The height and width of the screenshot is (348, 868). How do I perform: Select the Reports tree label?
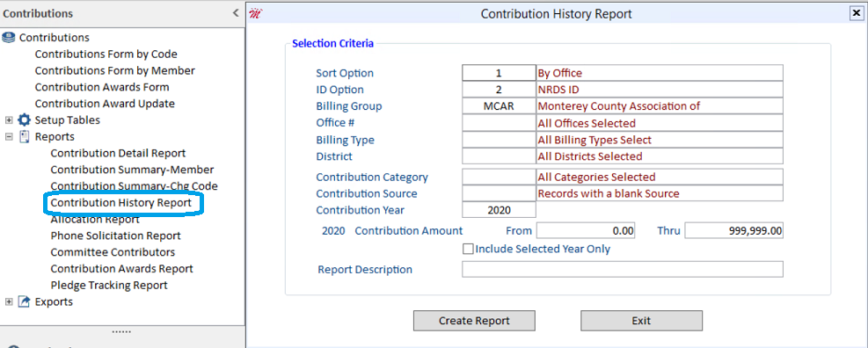(x=55, y=137)
